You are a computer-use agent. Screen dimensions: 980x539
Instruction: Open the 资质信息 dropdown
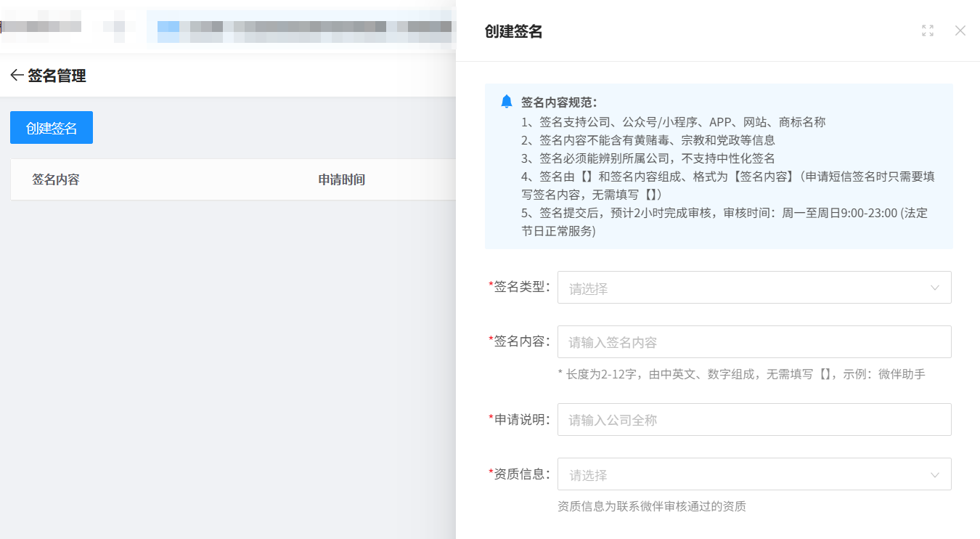pyautogui.click(x=754, y=474)
